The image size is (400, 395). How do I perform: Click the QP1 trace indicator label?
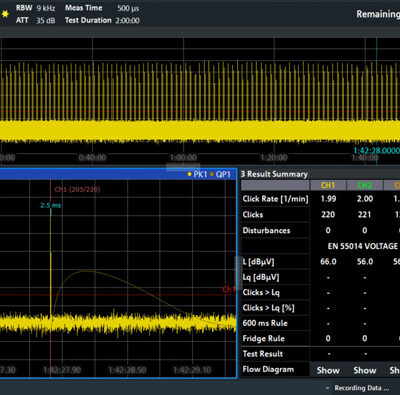[223, 174]
